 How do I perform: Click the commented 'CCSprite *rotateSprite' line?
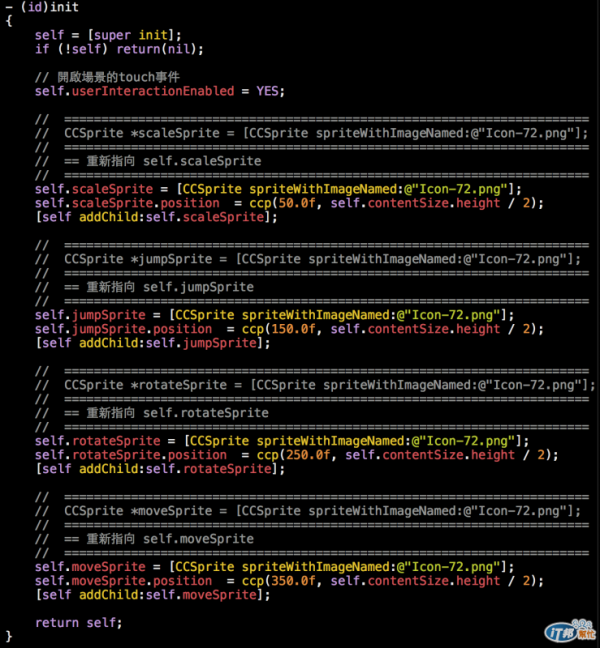click(315, 385)
